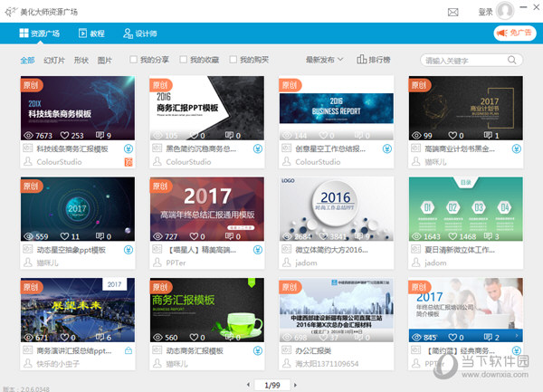
Task: Click comment icon on 动态星空抽象 card
Action: pyautogui.click(x=100, y=236)
